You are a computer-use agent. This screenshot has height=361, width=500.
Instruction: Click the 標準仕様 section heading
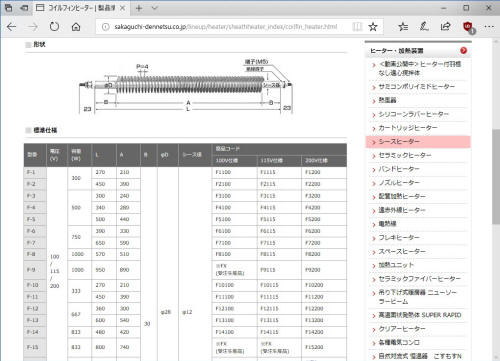[x=45, y=130]
